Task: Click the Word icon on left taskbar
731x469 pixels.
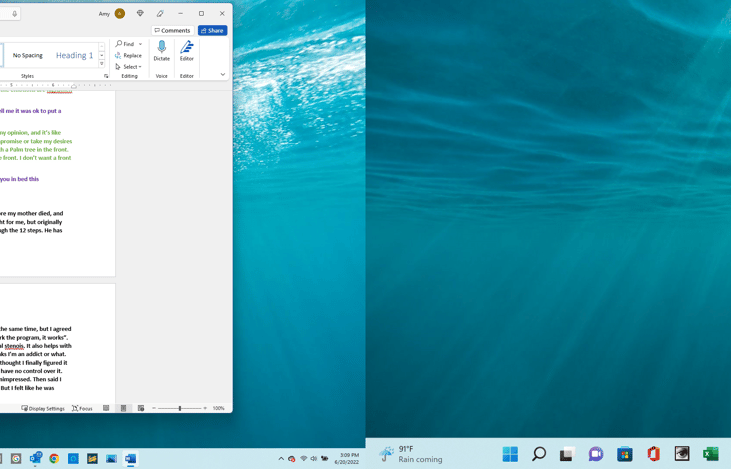Action: point(131,459)
